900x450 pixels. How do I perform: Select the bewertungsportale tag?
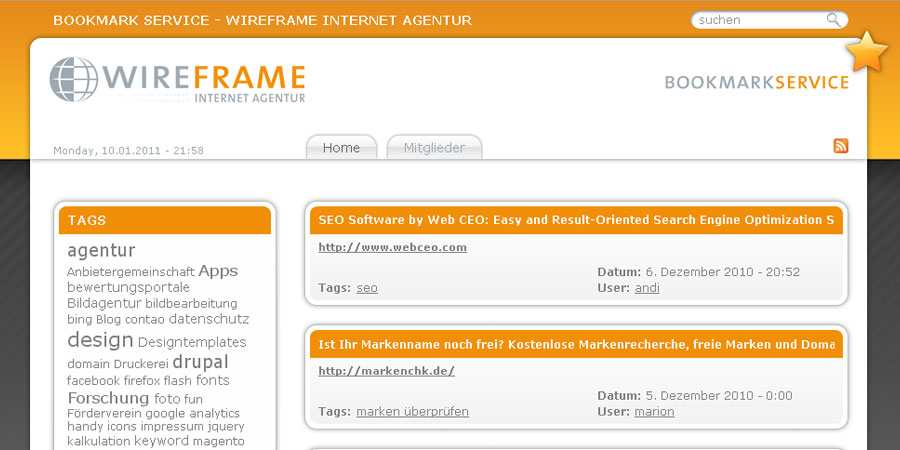click(129, 287)
